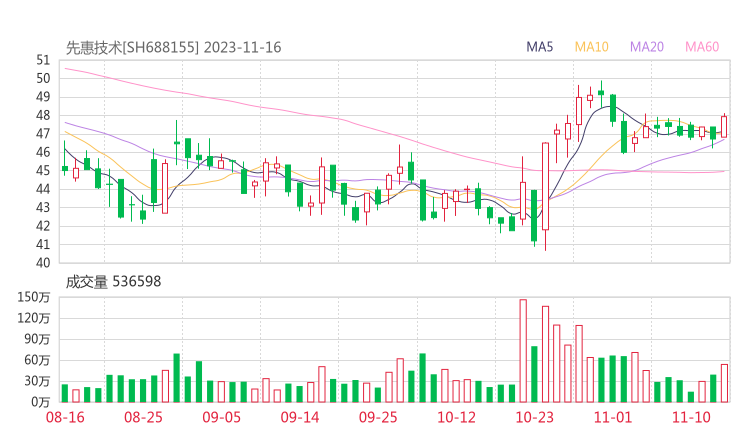Click the 120万 volume axis label
Screen dimensions: 740x440
[34, 318]
